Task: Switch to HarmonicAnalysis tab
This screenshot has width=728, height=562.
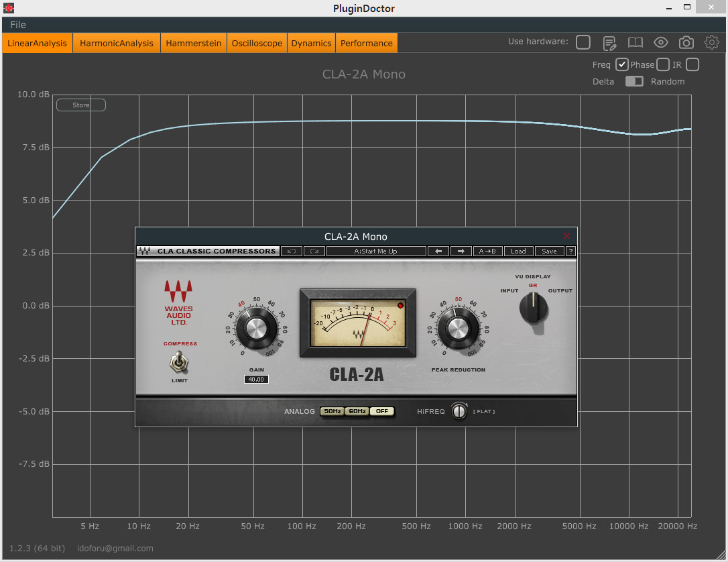Action: coord(117,43)
